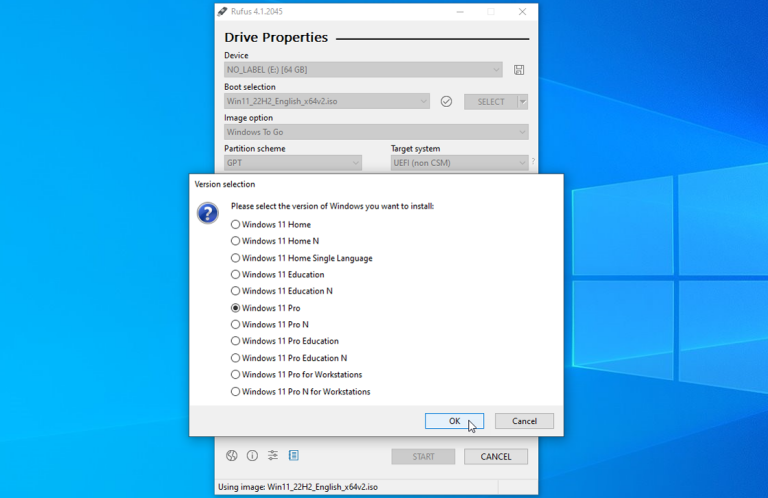Click the blue question mark icon in dialog

208,213
